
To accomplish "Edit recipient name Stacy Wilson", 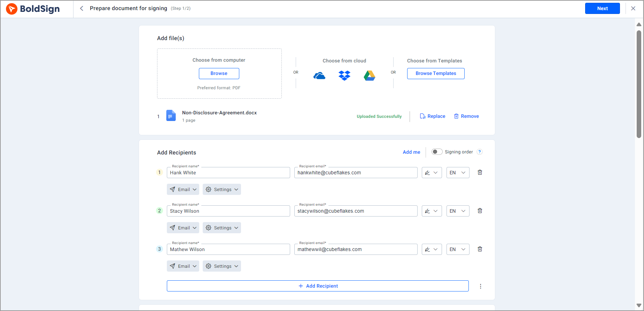I will pos(228,211).
